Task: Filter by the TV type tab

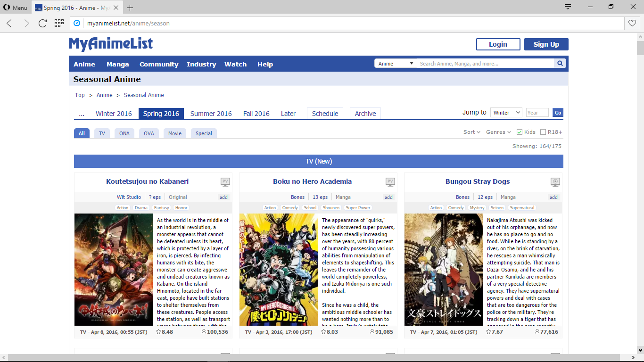Action: click(x=102, y=133)
